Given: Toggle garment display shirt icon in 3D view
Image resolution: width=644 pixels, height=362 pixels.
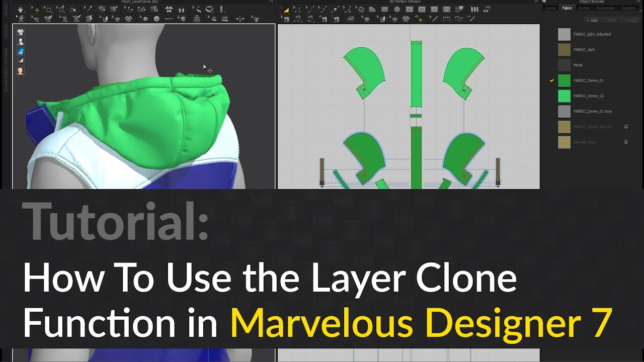Looking at the screenshot, I should (20, 31).
